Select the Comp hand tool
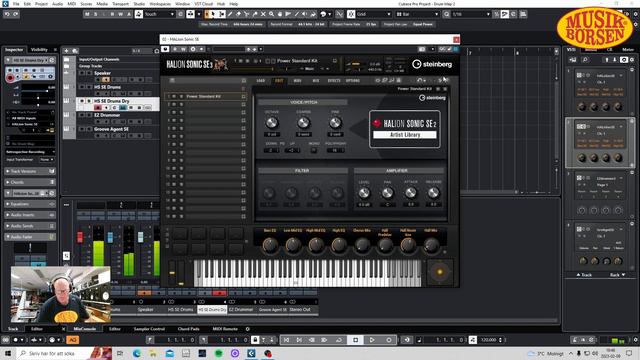Viewport: 640px width, 360px height. (x=280, y=14)
